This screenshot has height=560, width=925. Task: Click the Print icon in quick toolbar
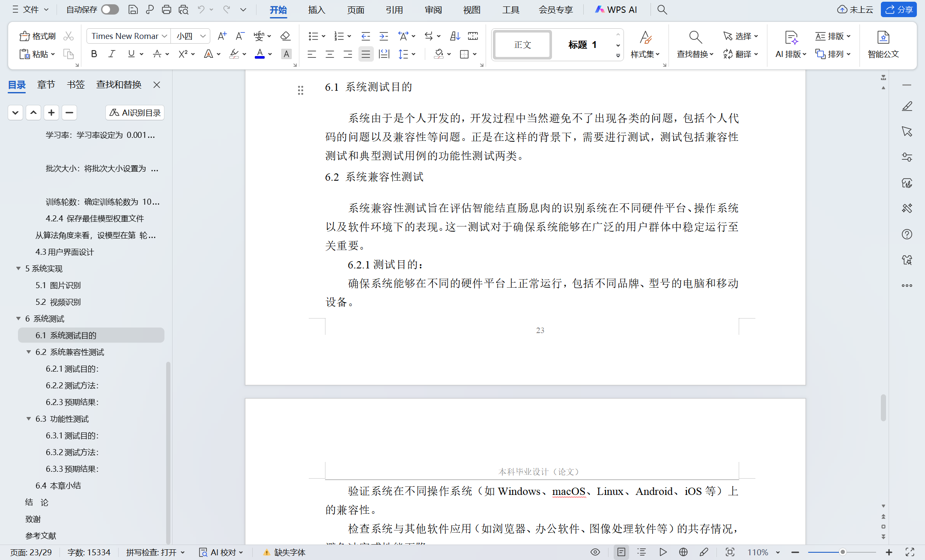[167, 9]
